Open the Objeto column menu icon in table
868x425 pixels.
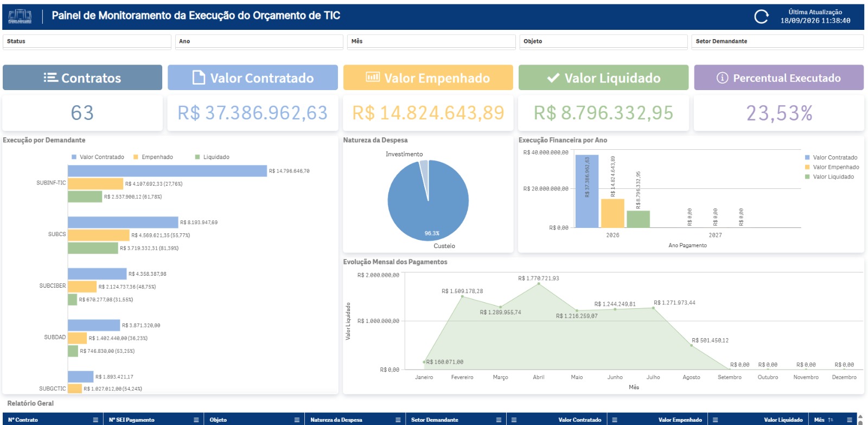pos(297,420)
